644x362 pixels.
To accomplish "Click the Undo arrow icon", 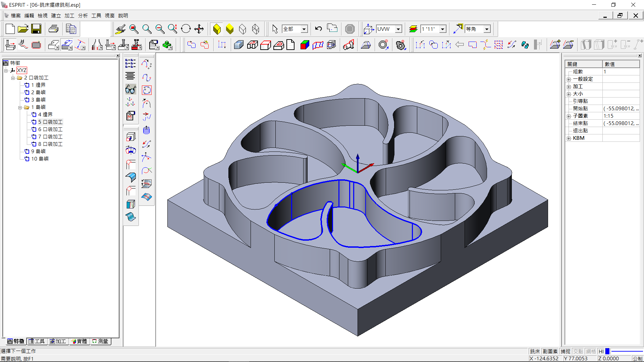I will pyautogui.click(x=318, y=29).
